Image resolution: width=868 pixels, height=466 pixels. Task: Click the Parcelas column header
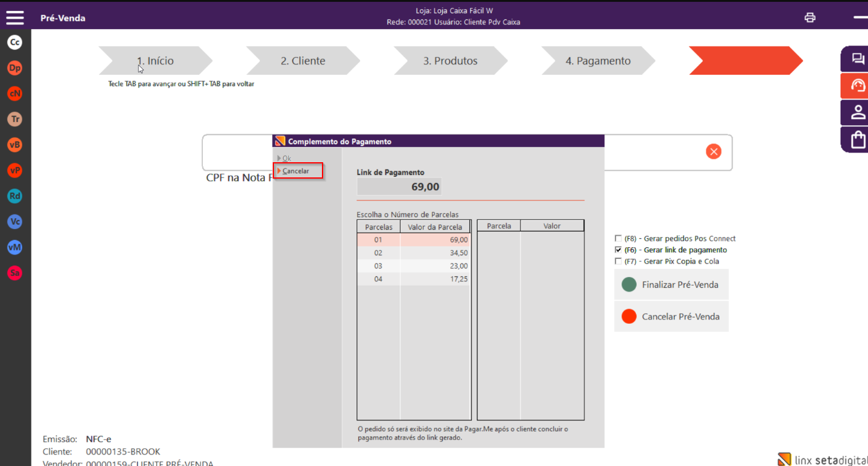click(x=378, y=227)
